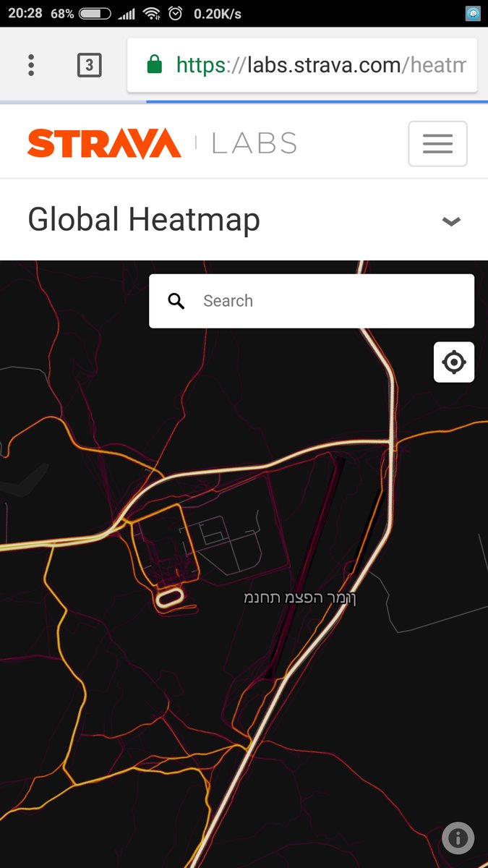Focus the map Search field

click(312, 301)
